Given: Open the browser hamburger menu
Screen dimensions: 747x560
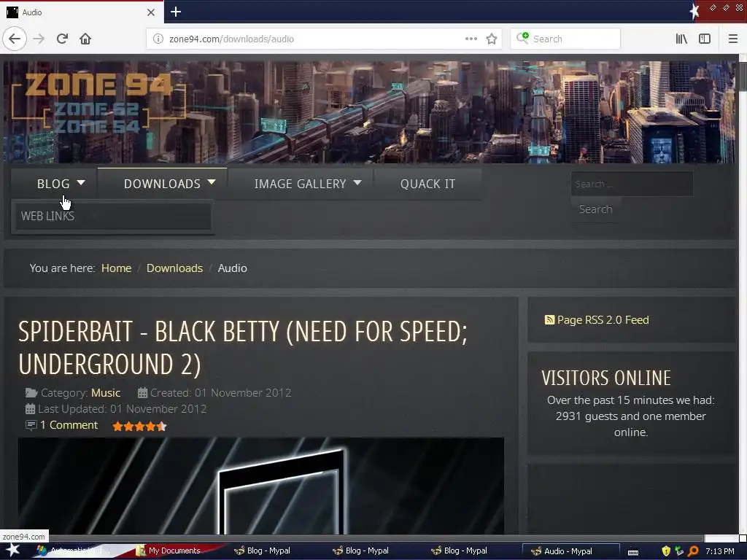Looking at the screenshot, I should (x=733, y=39).
